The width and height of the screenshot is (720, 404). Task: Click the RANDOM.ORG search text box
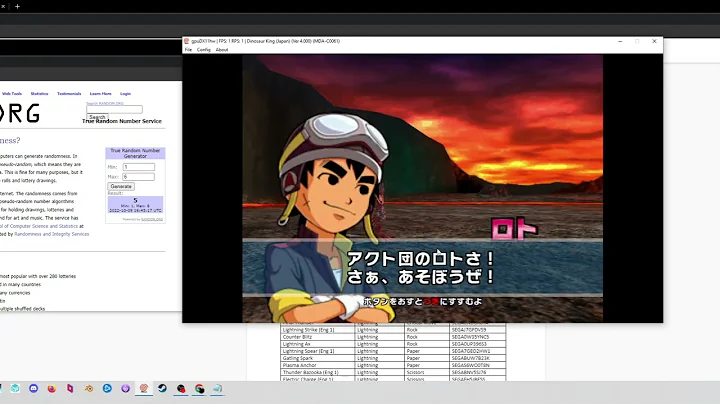click(114, 109)
